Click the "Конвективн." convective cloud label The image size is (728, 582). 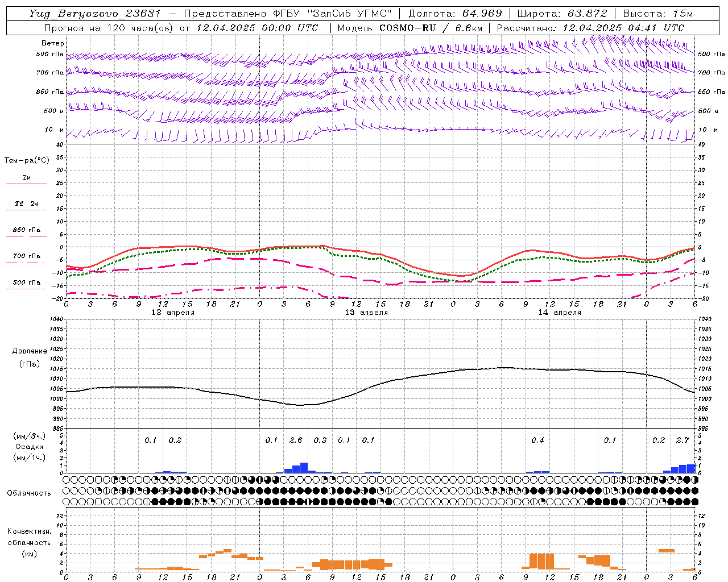pyautogui.click(x=29, y=531)
